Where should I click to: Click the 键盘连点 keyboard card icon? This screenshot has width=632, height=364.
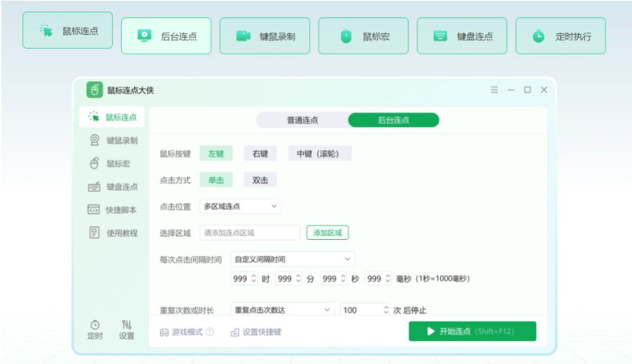(x=440, y=36)
